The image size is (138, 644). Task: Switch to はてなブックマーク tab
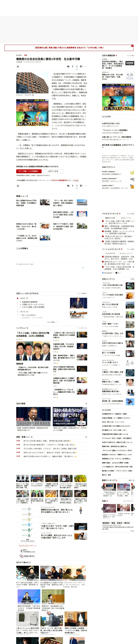click(126, 254)
